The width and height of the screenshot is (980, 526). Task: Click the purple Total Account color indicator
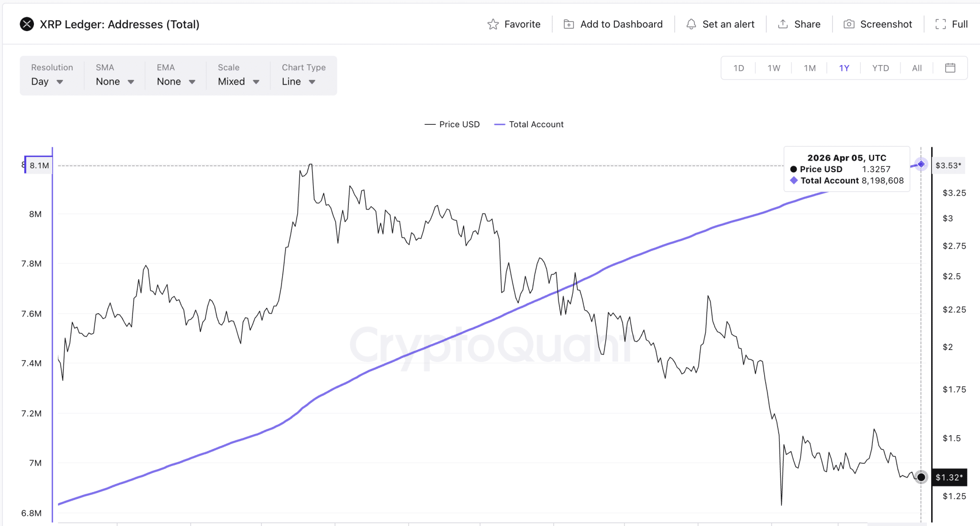point(499,124)
